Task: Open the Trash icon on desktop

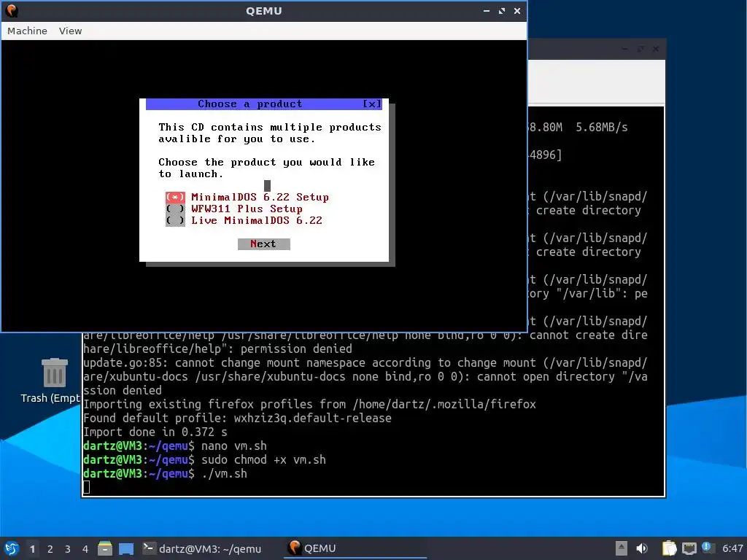Action: click(54, 373)
